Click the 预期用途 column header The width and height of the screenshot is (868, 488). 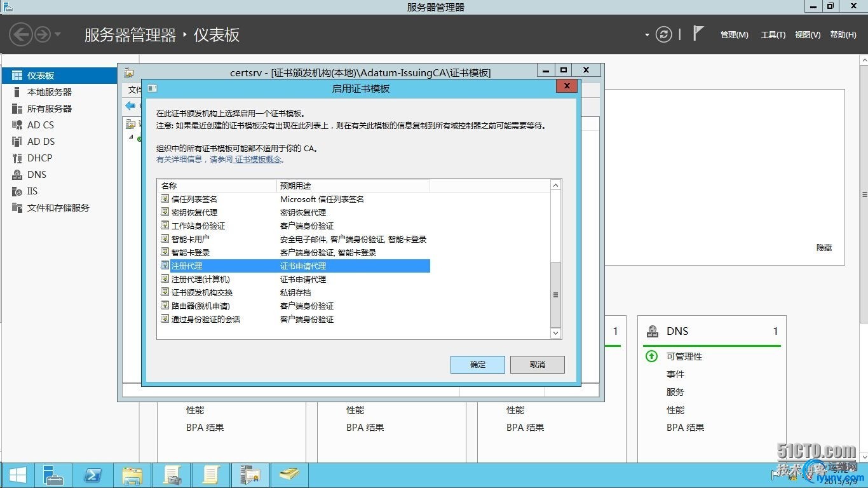(353, 186)
